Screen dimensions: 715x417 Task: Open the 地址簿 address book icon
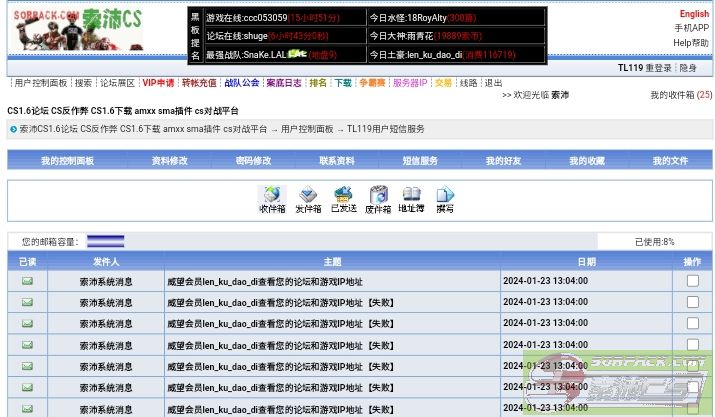click(411, 199)
